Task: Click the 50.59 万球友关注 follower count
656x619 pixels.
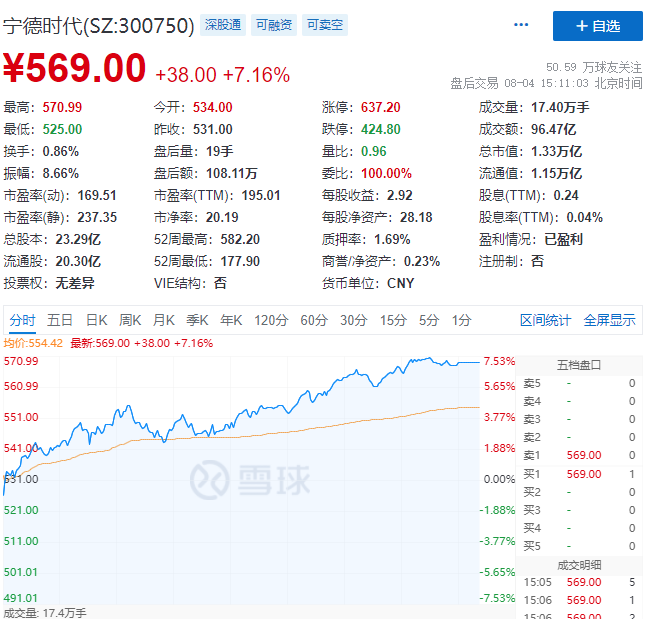Action: 594,67
